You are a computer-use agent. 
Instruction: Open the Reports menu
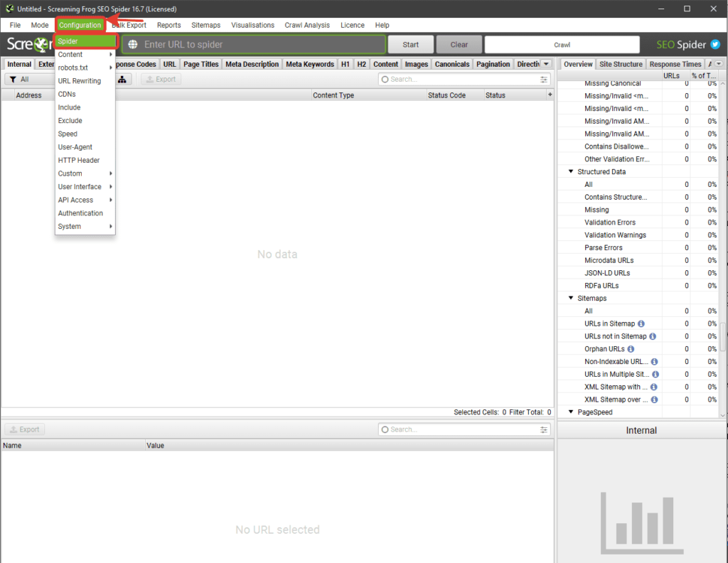tap(168, 25)
